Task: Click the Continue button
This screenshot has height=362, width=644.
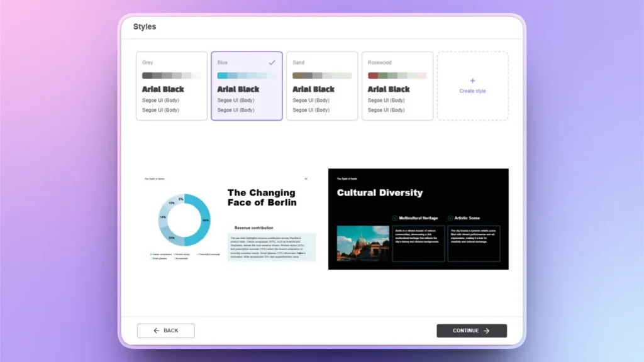Action: pyautogui.click(x=472, y=330)
